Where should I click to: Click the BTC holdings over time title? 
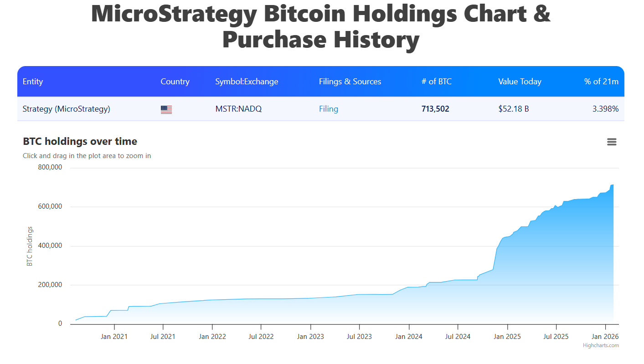[80, 142]
